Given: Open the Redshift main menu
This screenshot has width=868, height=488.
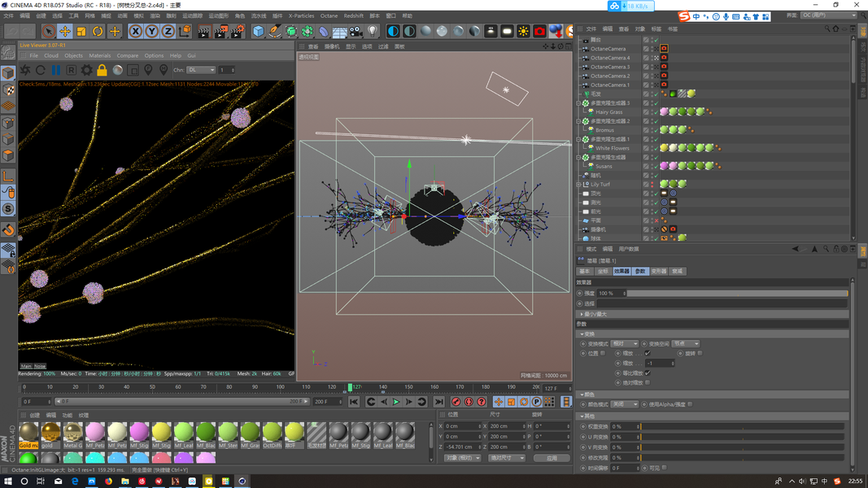Looking at the screenshot, I should 353,16.
